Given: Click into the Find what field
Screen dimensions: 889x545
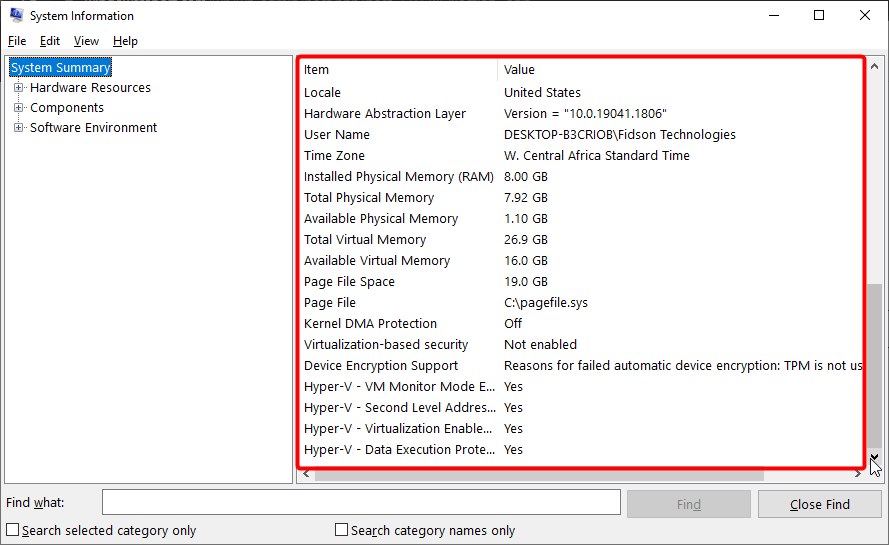Looking at the screenshot, I should 361,502.
